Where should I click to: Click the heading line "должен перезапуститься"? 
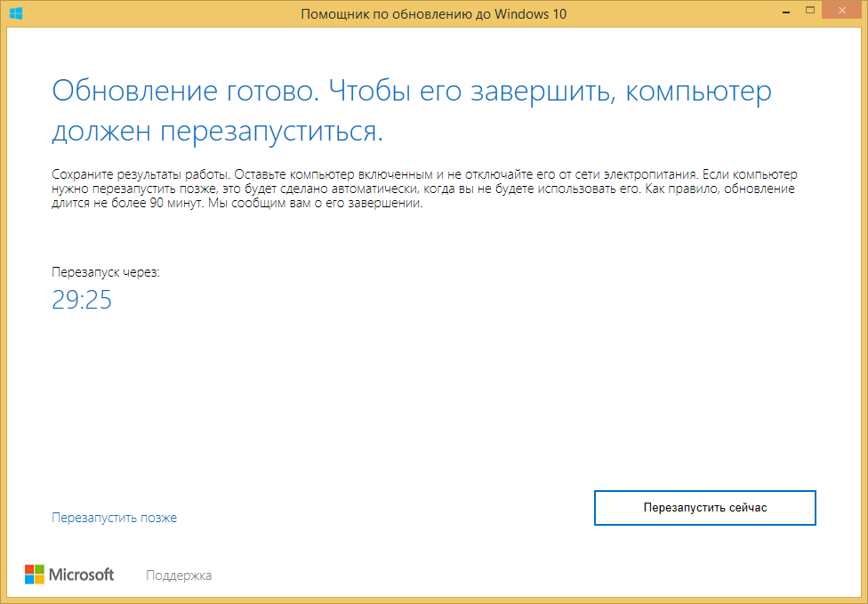click(218, 132)
